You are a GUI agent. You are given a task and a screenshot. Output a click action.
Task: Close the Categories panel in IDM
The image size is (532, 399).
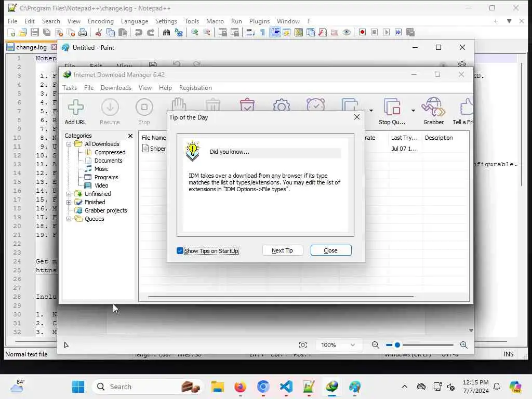pyautogui.click(x=130, y=136)
